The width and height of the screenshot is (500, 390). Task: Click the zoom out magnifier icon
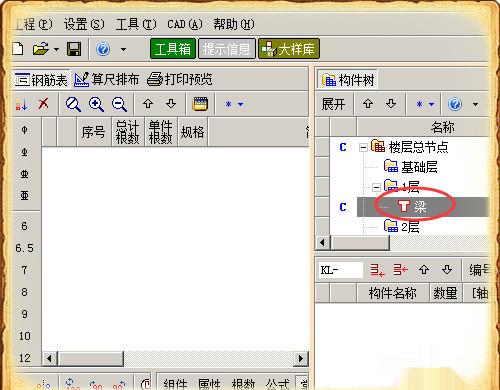[119, 104]
